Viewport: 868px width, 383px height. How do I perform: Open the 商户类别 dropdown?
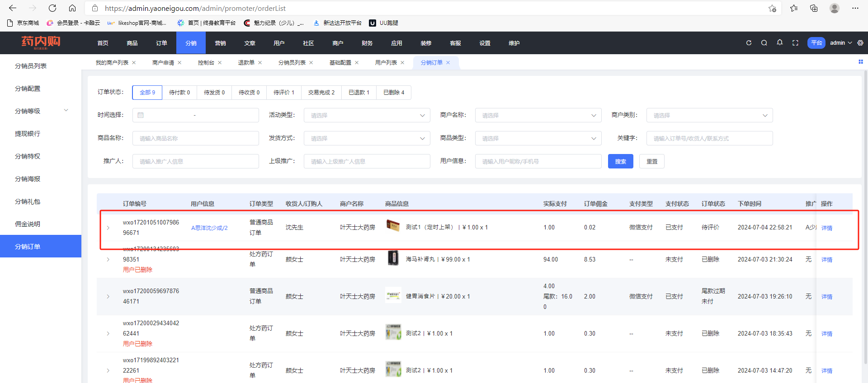click(710, 115)
